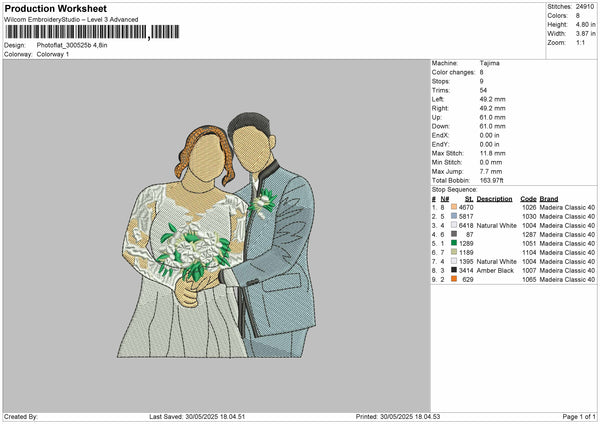Click the 'Page 1 of 1' indicator

point(579,416)
